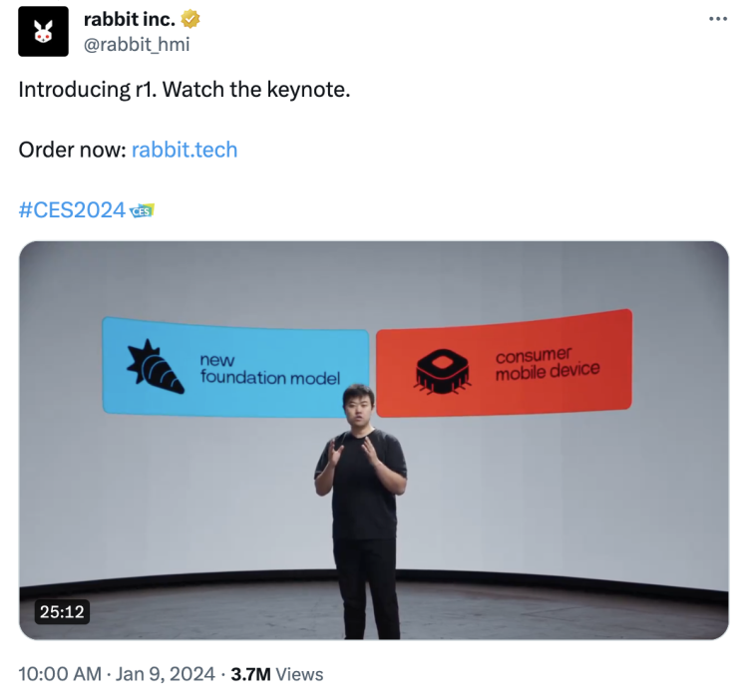This screenshot has width=748, height=700.
Task: Open the three-dot more options menu
Action: (718, 19)
